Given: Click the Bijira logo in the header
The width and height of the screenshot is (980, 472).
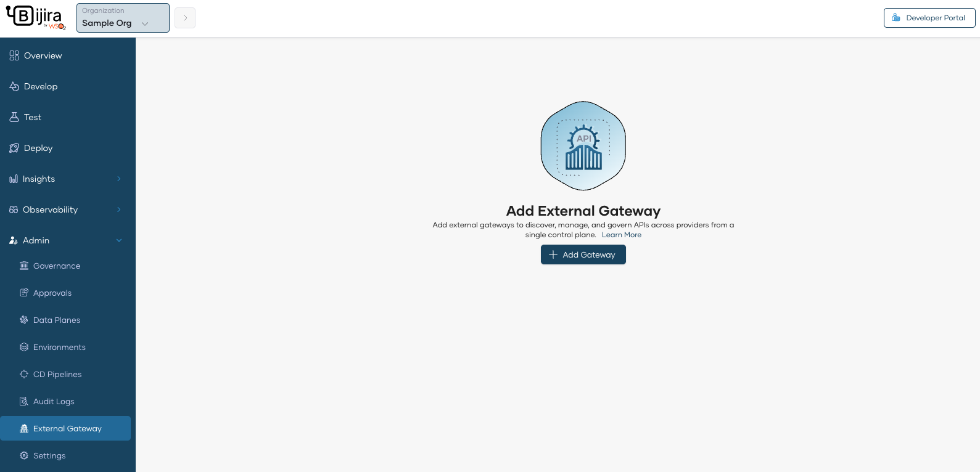Looking at the screenshot, I should (x=35, y=17).
